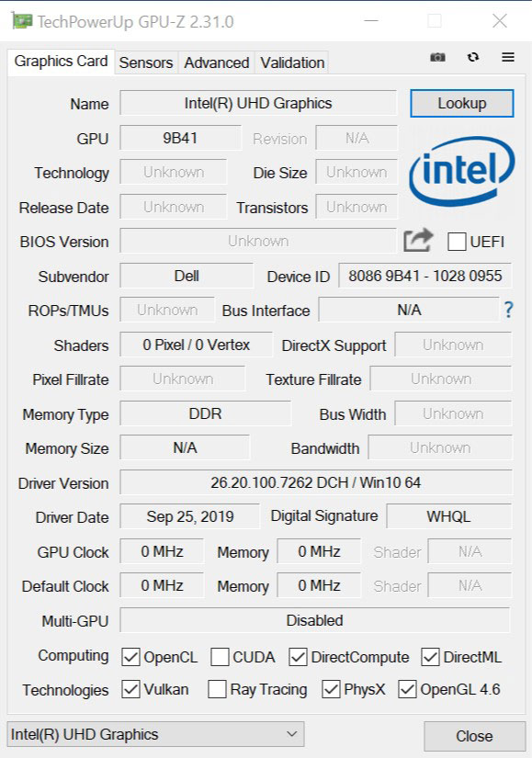Image resolution: width=532 pixels, height=758 pixels.
Task: Click the GPU-Z title bar app icon
Action: click(x=22, y=21)
